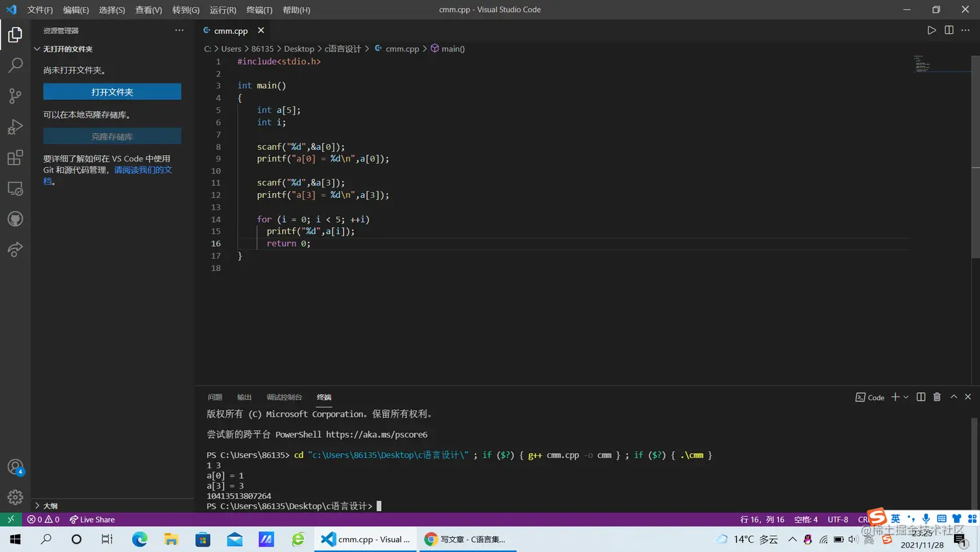This screenshot has width=980, height=552.
Task: Kill terminal with trash icon
Action: point(937,397)
